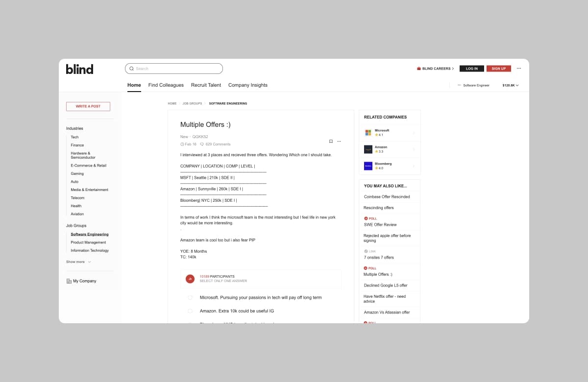Select Tech in the Industries list
The width and height of the screenshot is (588, 382).
[x=74, y=137]
